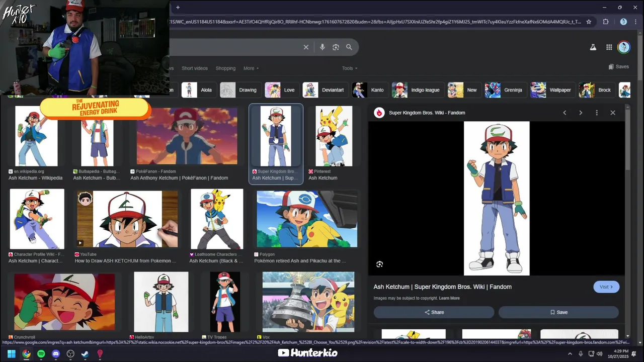Switch to Short videos tab
This screenshot has height=362, width=644.
195,68
